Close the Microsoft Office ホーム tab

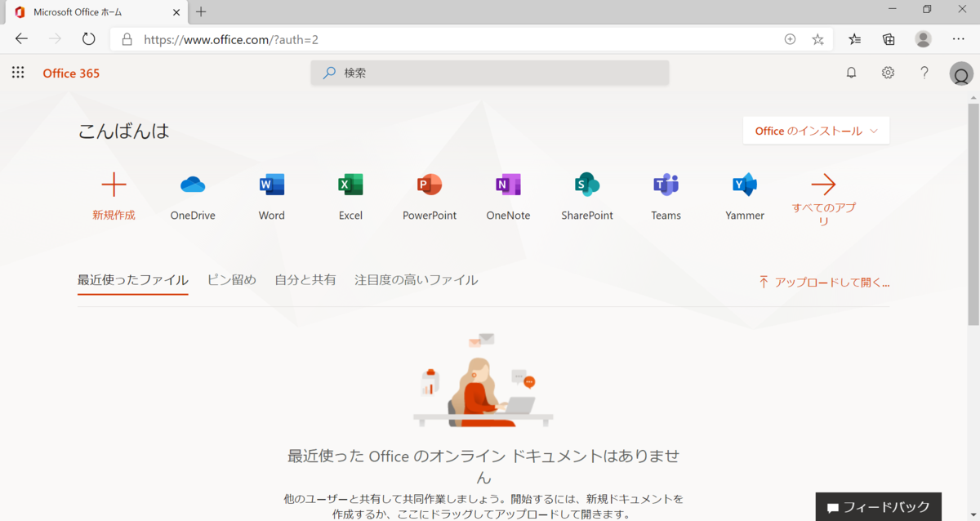[176, 12]
